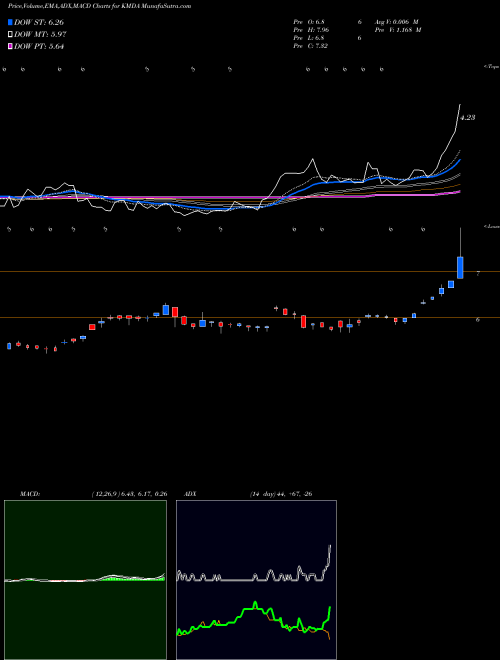Click the blue DOW ST legend swatch
The image size is (500, 660).
point(10,22)
